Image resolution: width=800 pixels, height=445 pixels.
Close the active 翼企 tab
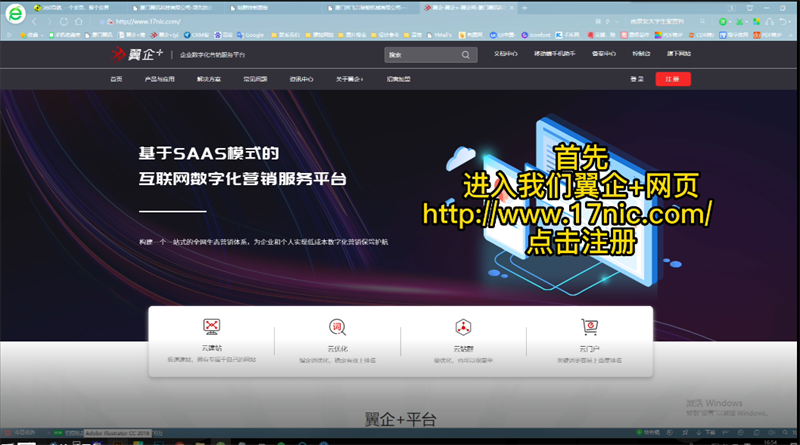click(512, 8)
